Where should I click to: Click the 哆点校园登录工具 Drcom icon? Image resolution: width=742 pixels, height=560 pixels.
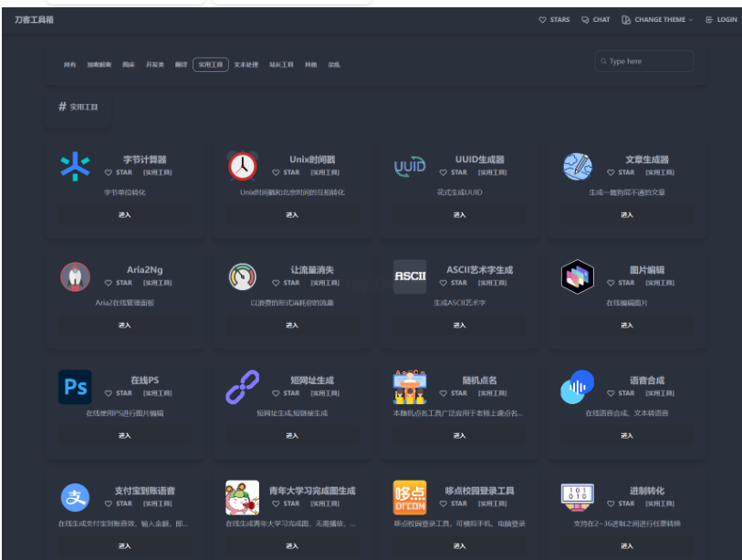pyautogui.click(x=410, y=497)
